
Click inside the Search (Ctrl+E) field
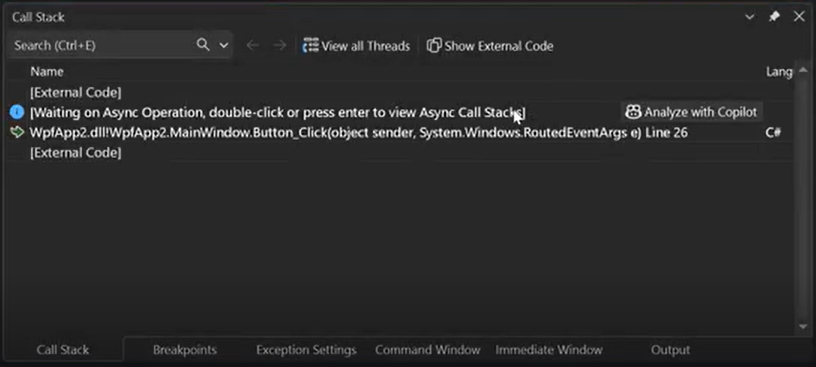pyautogui.click(x=101, y=45)
